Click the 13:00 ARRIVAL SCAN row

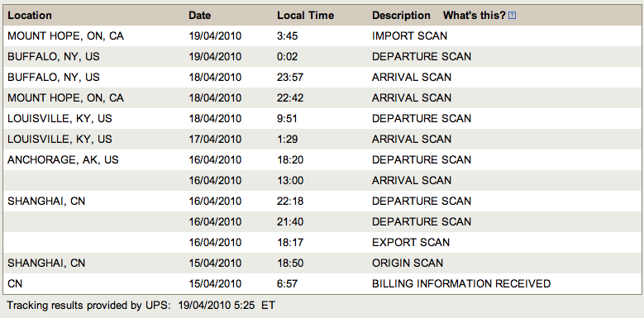(x=322, y=181)
